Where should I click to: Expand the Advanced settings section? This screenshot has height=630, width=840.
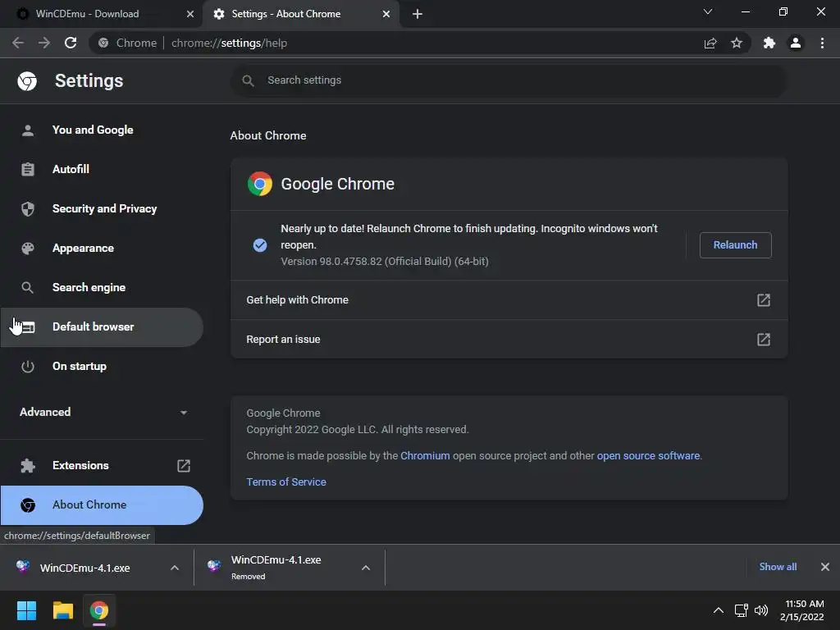pyautogui.click(x=103, y=412)
